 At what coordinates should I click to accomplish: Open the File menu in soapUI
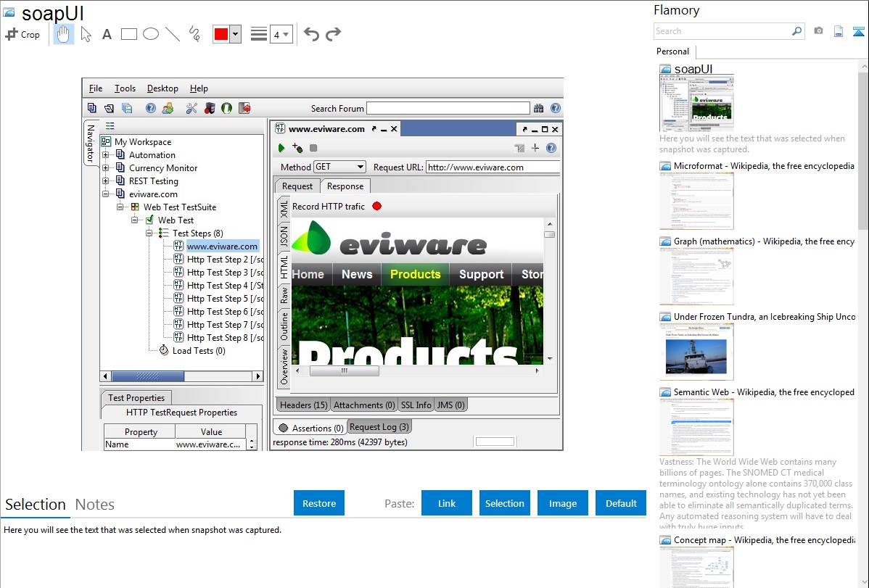pyautogui.click(x=96, y=88)
